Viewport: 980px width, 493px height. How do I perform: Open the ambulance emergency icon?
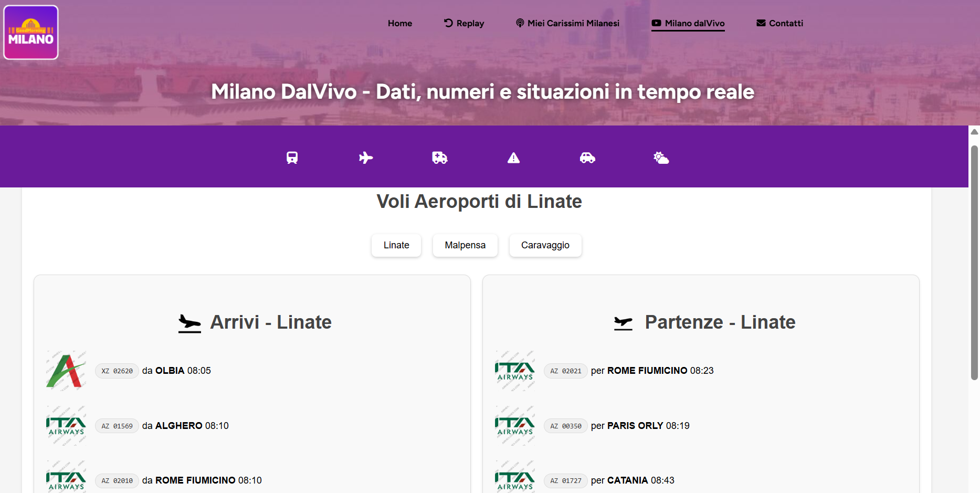pyautogui.click(x=439, y=158)
